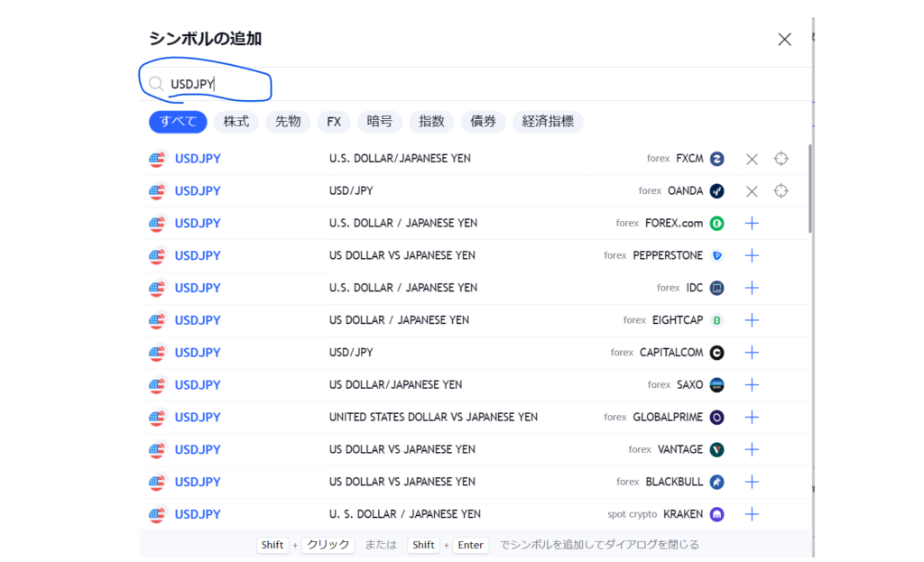Select the USDJPY symbol link in OANDA row
The image size is (924, 562).
[198, 191]
